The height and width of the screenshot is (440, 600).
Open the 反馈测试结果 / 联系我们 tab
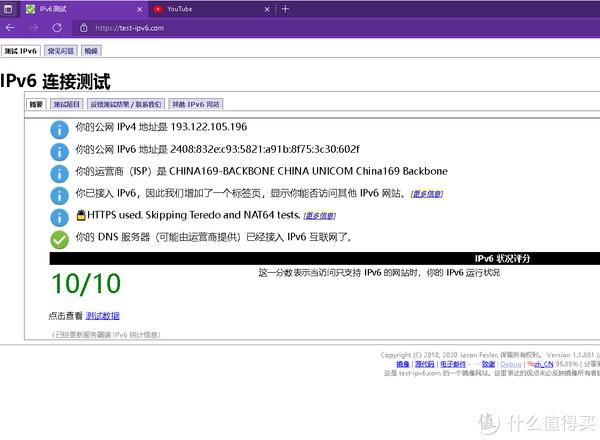126,104
